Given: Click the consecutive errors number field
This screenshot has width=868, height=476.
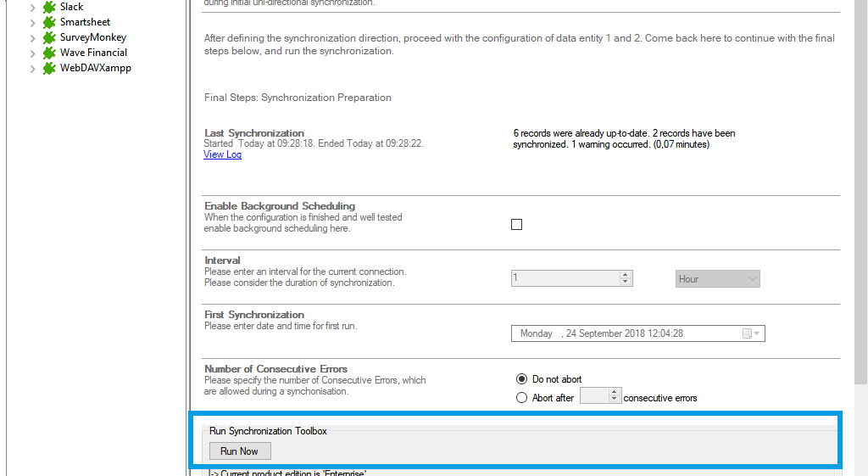Looking at the screenshot, I should [x=594, y=396].
